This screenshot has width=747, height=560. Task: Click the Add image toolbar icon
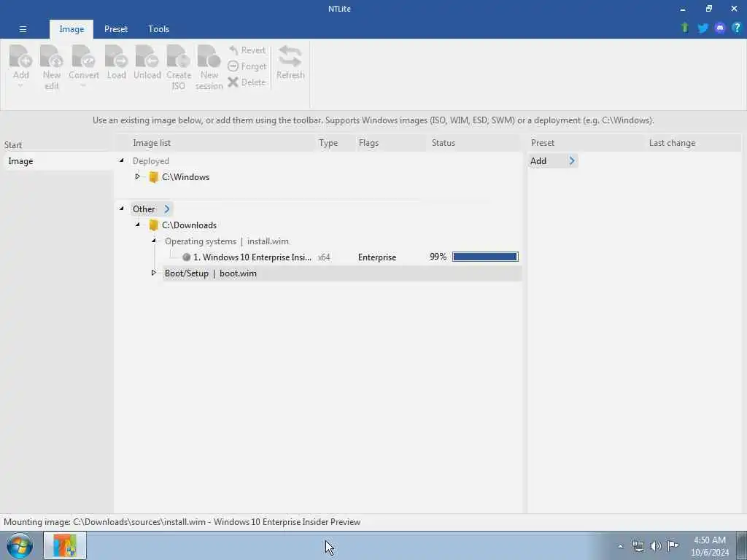coord(21,57)
